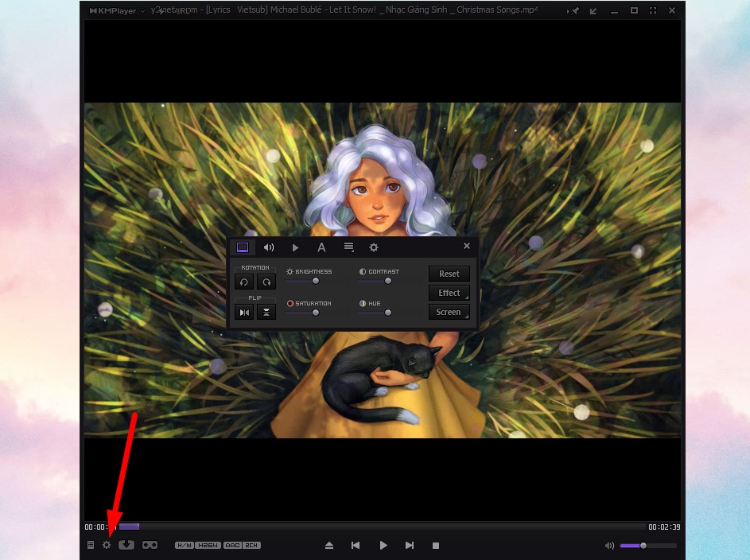Click the control box gear icon

coord(107,545)
